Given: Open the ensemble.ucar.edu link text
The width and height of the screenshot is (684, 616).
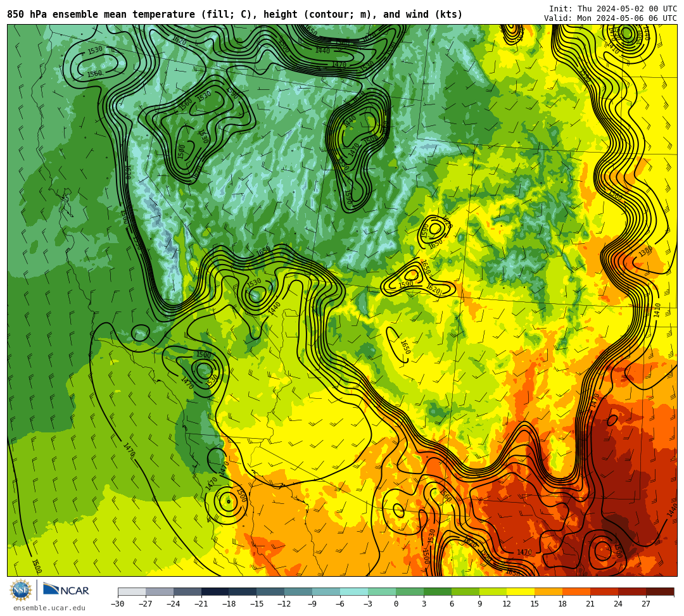Looking at the screenshot, I should click(49, 608).
